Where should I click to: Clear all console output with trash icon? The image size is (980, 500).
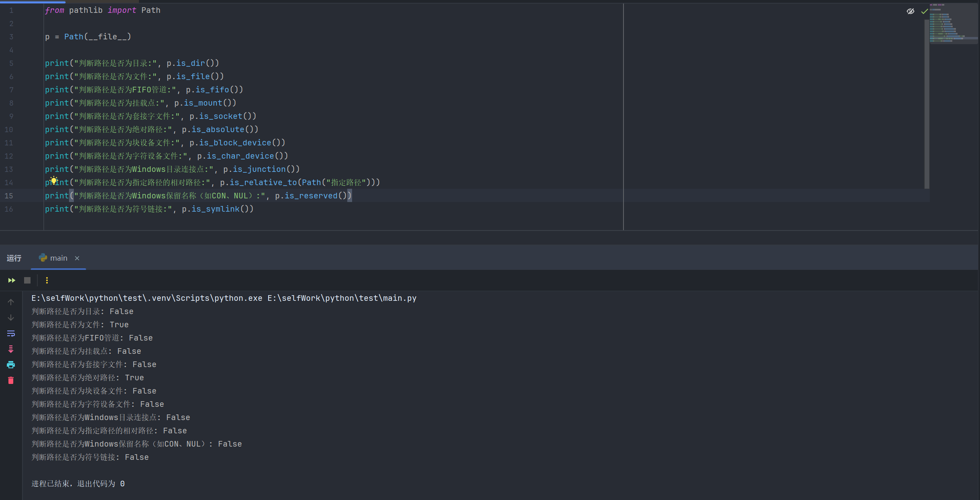click(11, 380)
